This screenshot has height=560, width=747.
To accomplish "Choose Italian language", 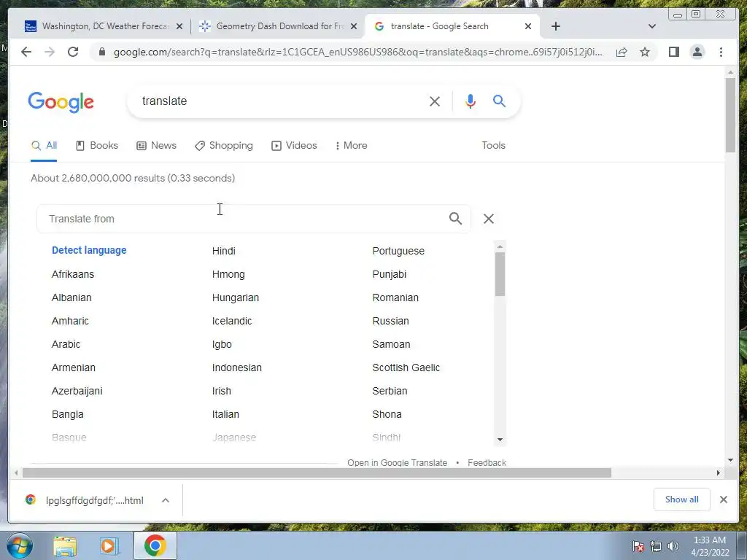I will 225,414.
